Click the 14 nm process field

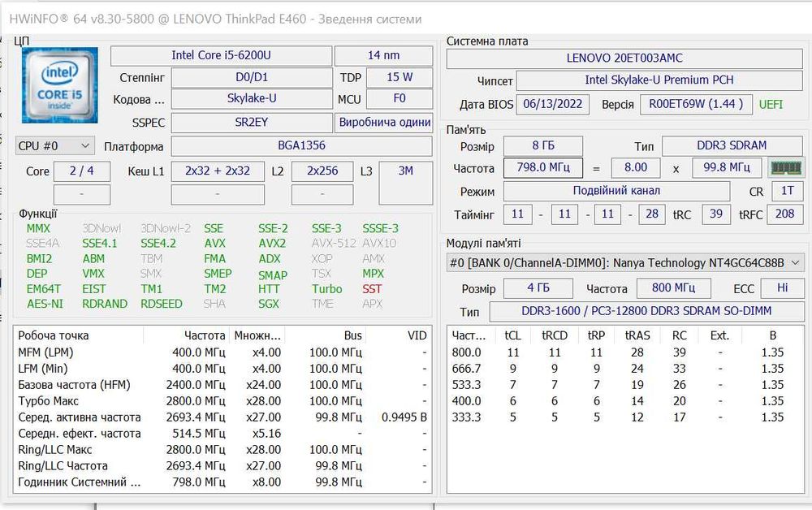(x=384, y=55)
